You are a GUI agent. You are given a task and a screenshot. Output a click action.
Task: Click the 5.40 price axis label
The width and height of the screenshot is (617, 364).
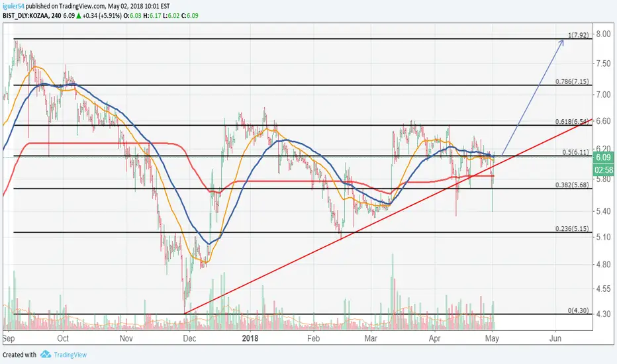[x=603, y=211]
